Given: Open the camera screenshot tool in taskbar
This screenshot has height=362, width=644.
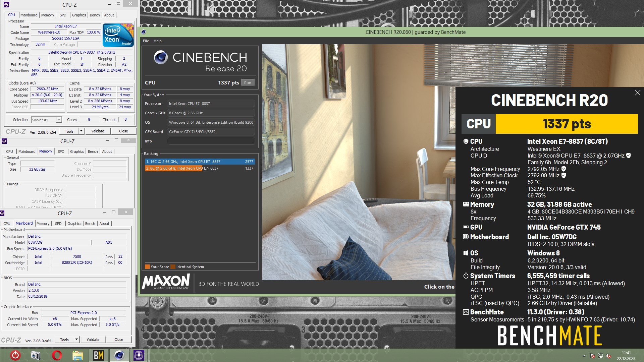Looking at the screenshot, I should point(36,355).
